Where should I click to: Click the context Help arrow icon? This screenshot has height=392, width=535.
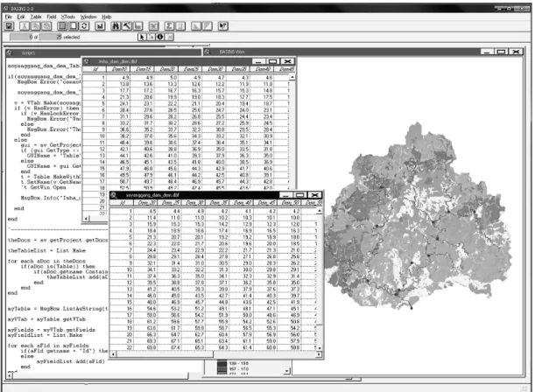pos(222,26)
